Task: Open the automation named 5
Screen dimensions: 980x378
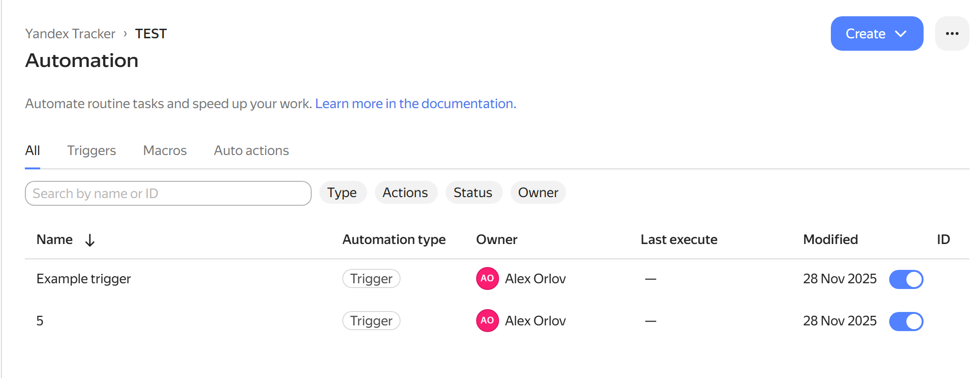Action: [x=40, y=321]
